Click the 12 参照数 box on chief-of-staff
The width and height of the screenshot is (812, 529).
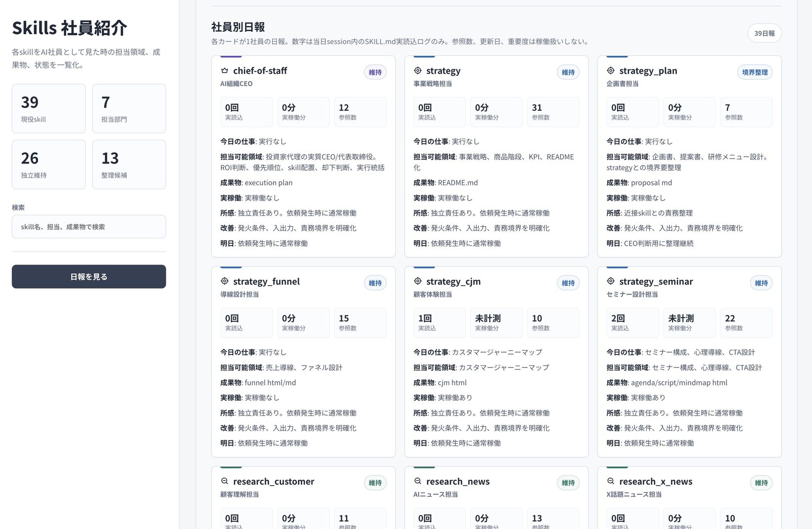[360, 112]
